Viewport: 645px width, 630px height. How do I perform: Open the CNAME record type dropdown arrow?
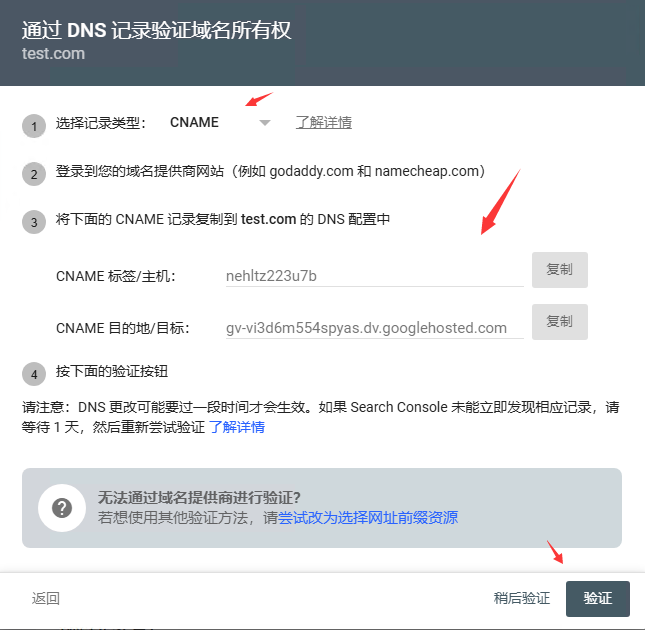click(x=265, y=123)
